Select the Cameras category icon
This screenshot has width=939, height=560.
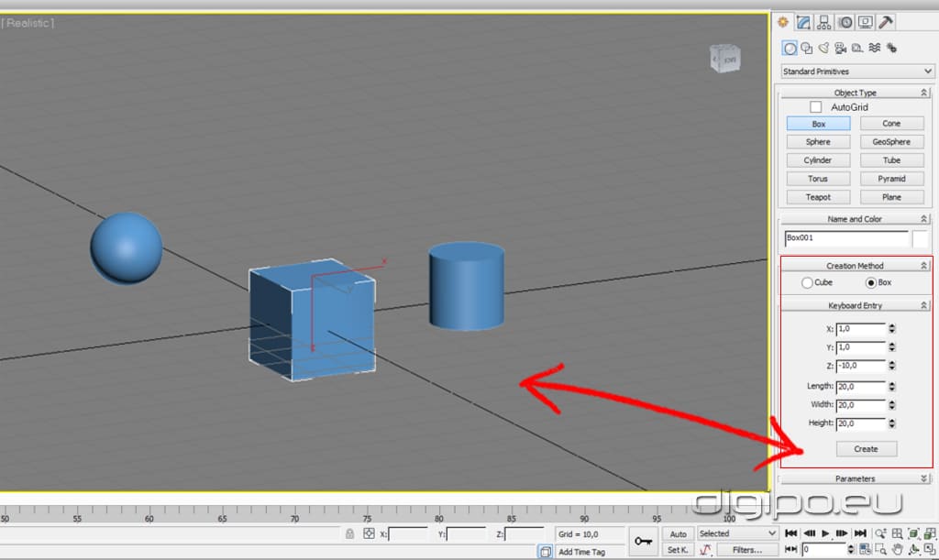(x=839, y=48)
